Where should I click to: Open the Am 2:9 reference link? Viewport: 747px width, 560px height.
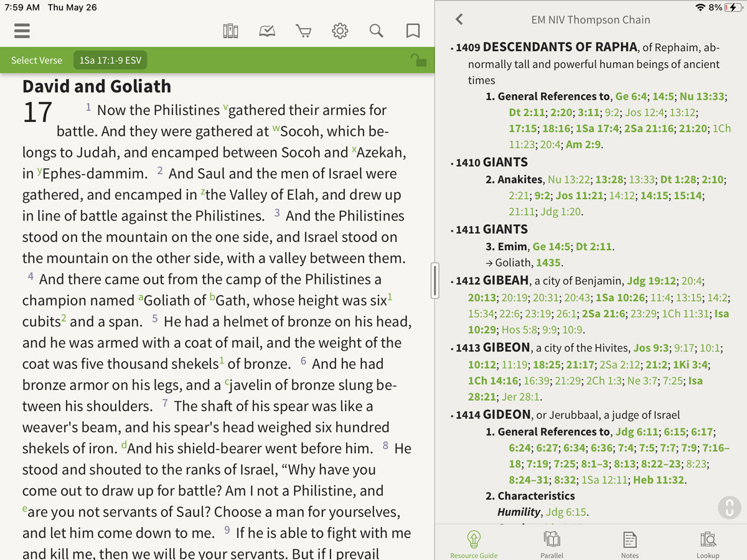click(583, 145)
